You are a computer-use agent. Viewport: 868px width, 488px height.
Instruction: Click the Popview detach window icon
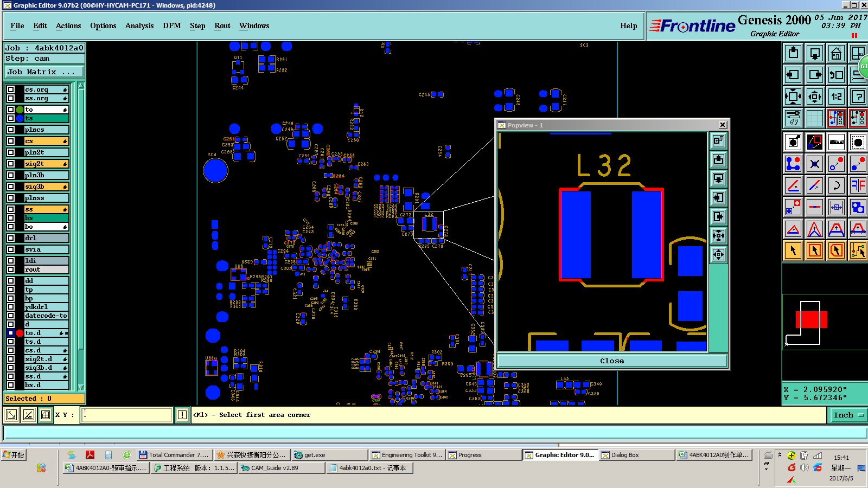718,141
